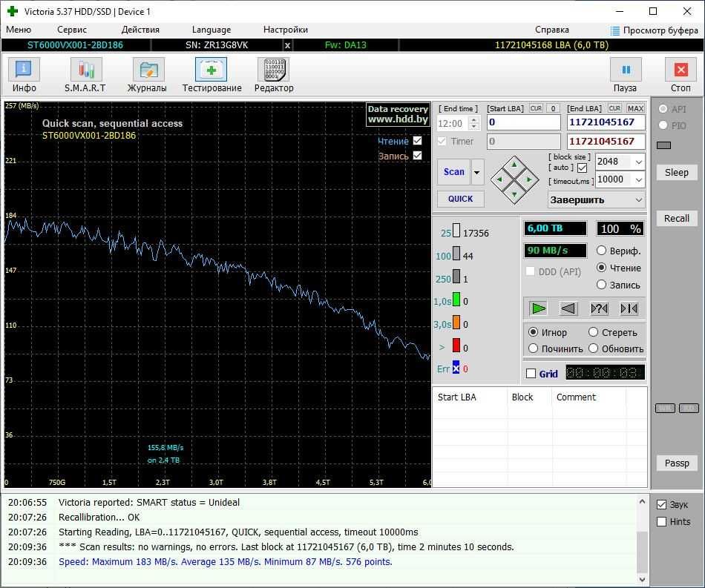Click the left arrow on navigation diamond
Screen dimensions: 705x588
[499, 179]
